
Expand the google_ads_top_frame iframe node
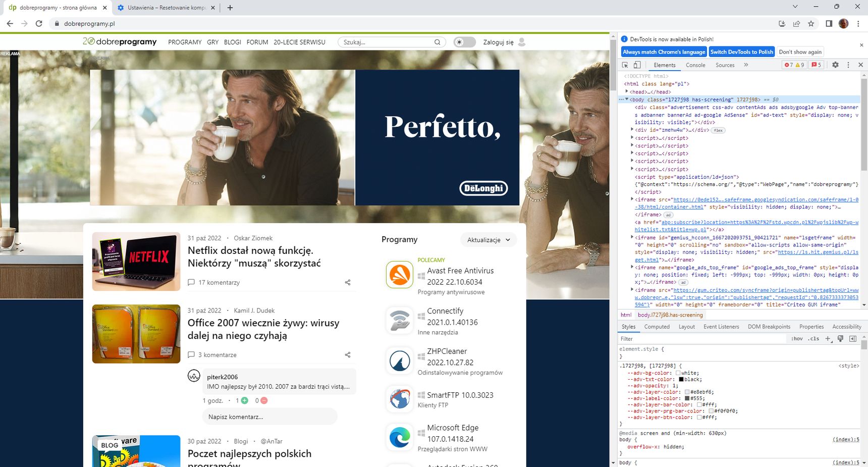(x=632, y=267)
